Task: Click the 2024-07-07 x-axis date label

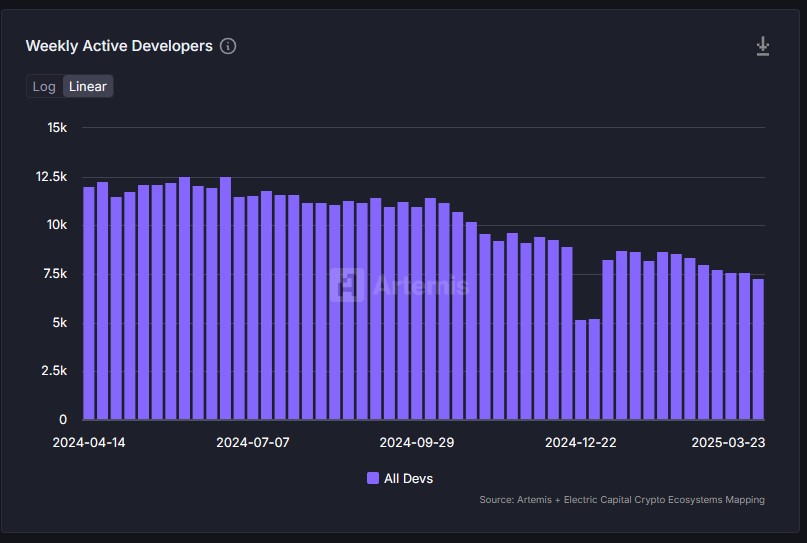Action: pyautogui.click(x=253, y=442)
